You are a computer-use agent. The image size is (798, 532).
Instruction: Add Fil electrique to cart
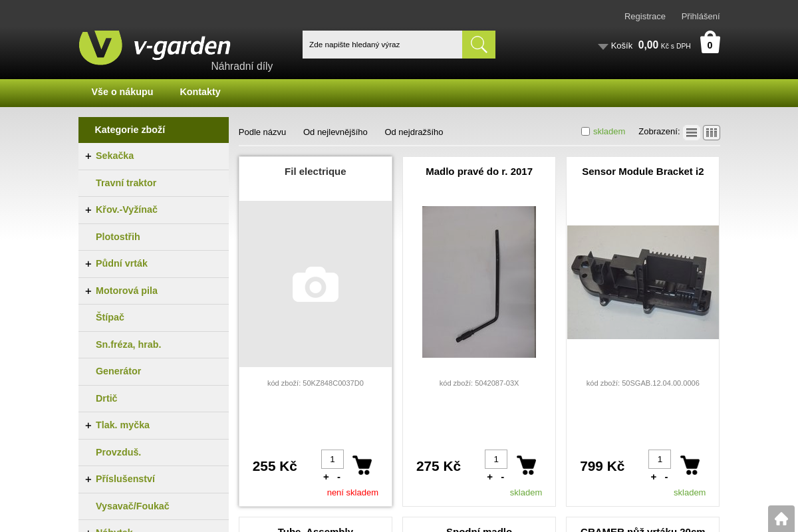point(362,465)
